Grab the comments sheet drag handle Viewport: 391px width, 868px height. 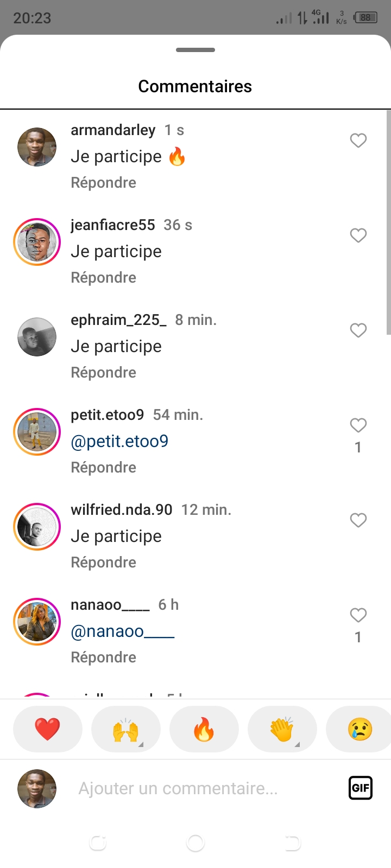(x=195, y=50)
